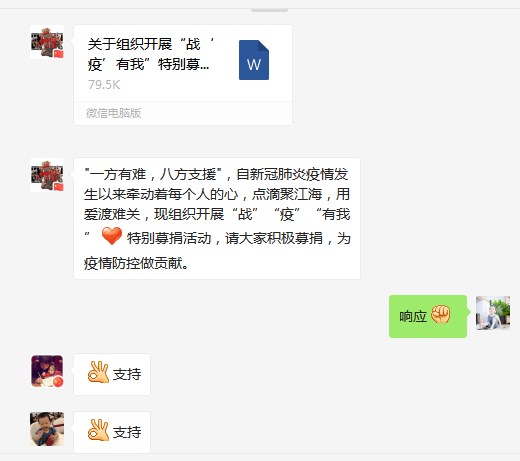Click the 79.5K file size label
Image resolution: width=520 pixels, height=461 pixels.
pyautogui.click(x=104, y=85)
